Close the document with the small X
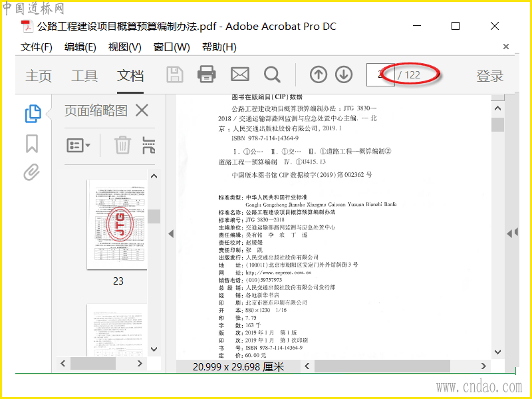The image size is (532, 399). point(506,47)
